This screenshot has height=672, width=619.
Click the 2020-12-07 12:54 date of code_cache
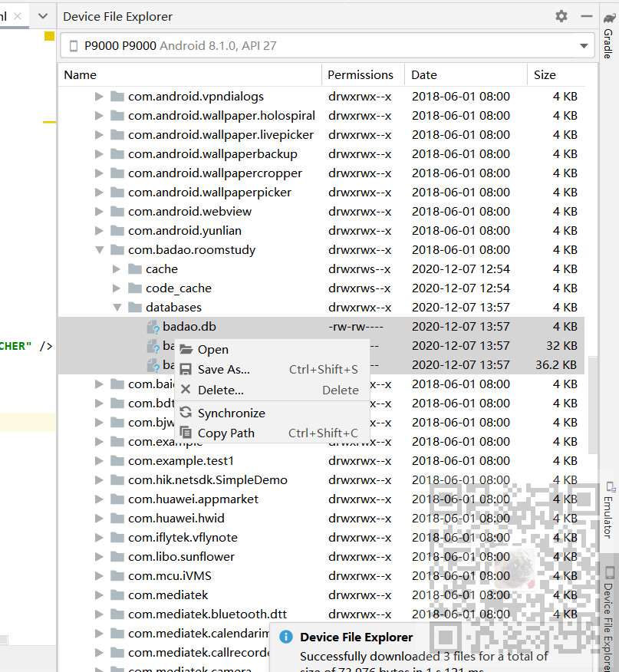(461, 288)
